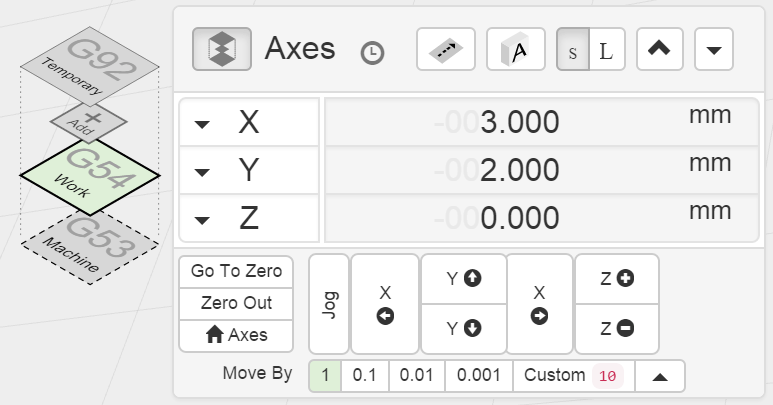Jog Y axis down
The image size is (773, 405).
tap(463, 328)
